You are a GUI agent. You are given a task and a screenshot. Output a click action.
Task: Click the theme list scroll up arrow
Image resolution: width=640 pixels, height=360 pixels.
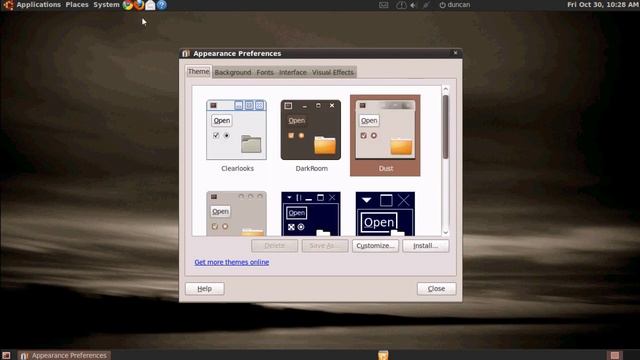[445, 89]
